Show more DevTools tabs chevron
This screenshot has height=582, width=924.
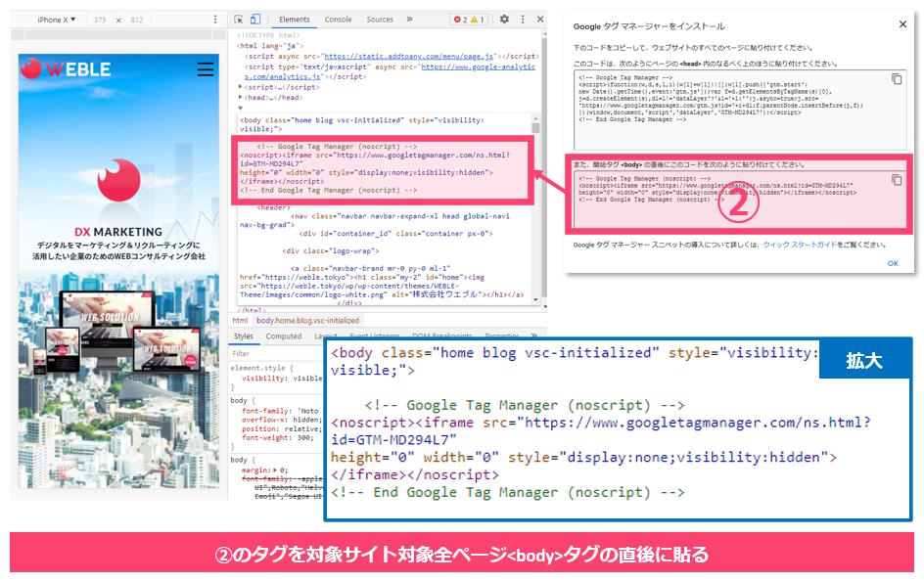pos(409,19)
